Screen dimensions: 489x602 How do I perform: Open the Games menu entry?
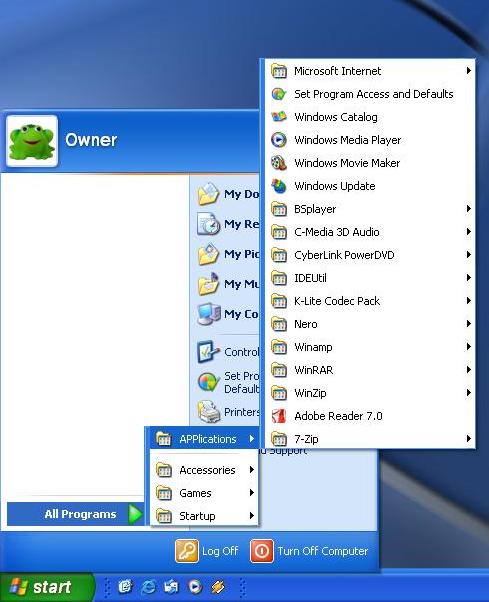(x=204, y=493)
